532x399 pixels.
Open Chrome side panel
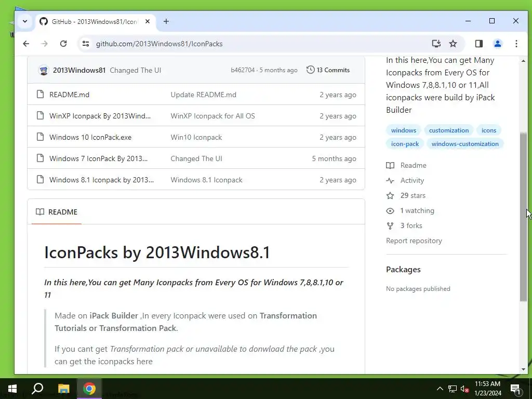click(x=478, y=44)
